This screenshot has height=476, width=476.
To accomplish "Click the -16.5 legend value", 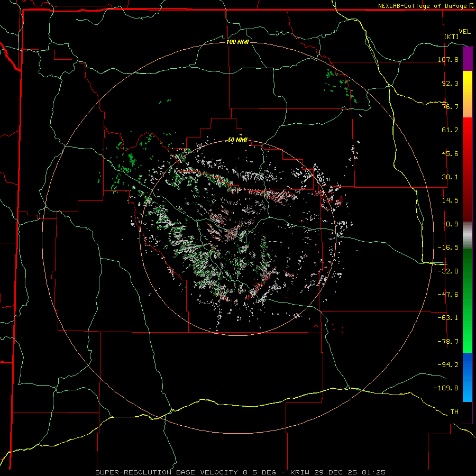I will tap(448, 248).
